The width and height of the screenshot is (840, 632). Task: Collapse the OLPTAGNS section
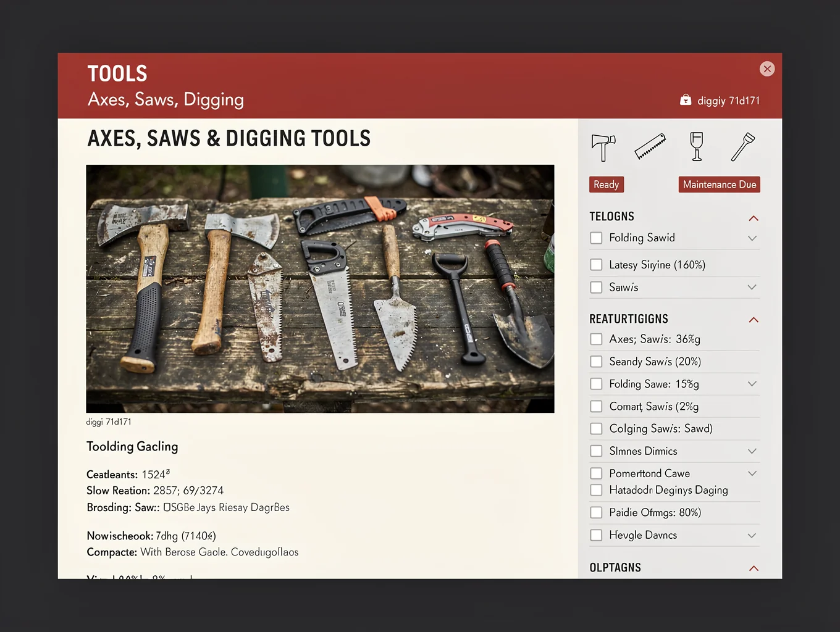click(754, 568)
